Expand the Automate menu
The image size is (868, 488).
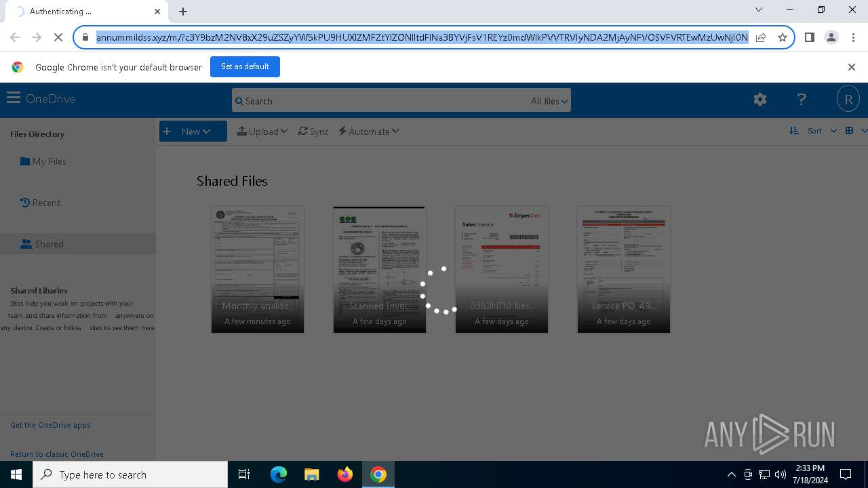tap(369, 131)
